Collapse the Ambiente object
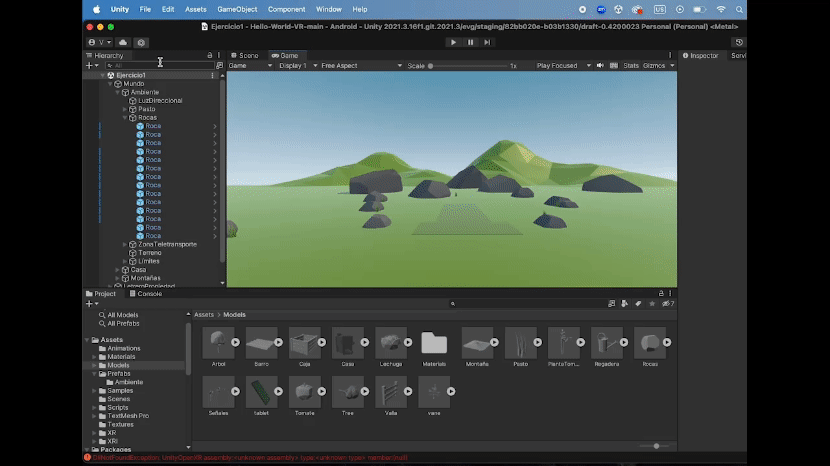The height and width of the screenshot is (466, 830). [118, 92]
